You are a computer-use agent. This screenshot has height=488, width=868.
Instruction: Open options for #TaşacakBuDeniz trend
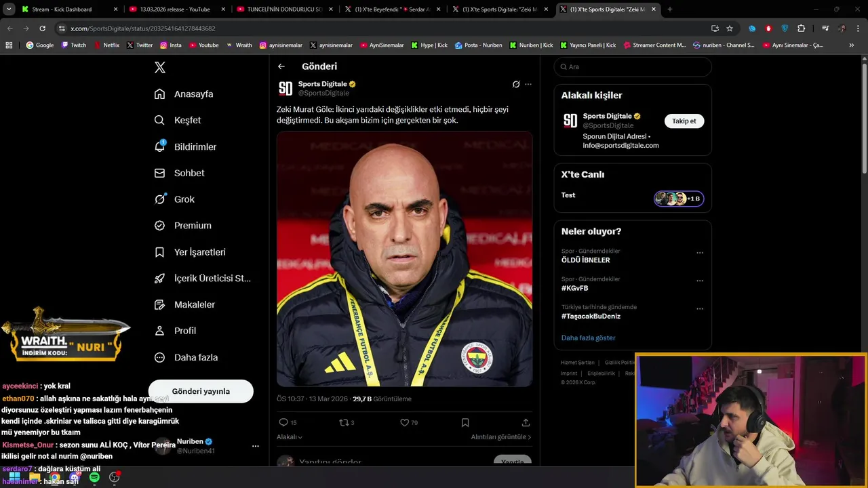point(700,308)
